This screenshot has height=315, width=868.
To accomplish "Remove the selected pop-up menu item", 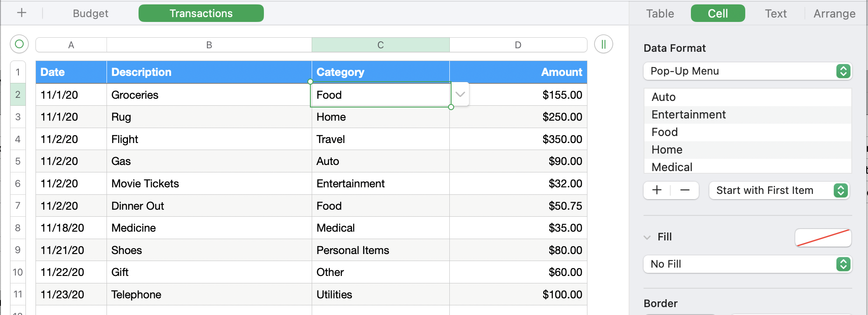I will [685, 190].
